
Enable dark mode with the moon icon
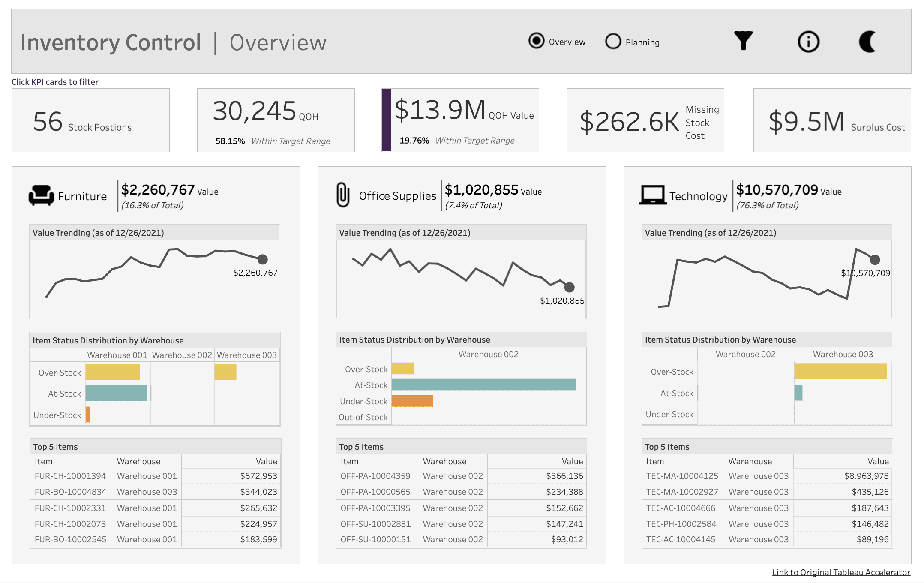point(867,42)
